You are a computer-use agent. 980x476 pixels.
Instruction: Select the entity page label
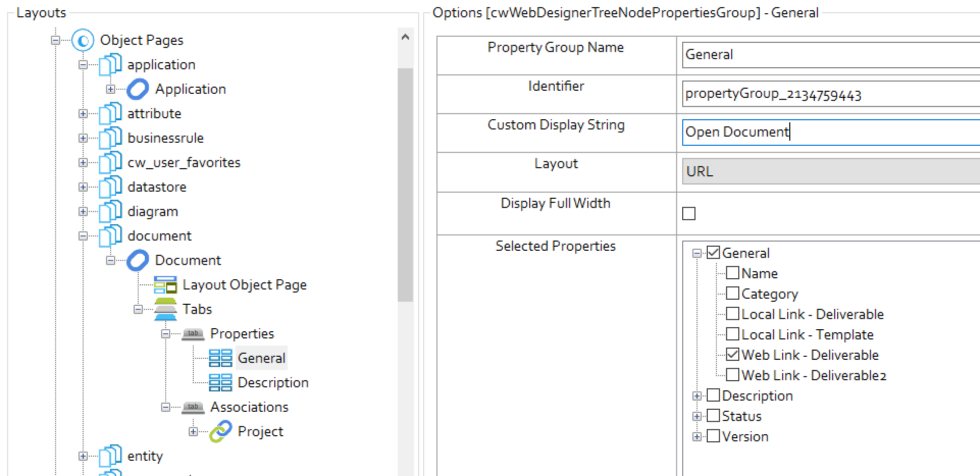[x=145, y=456]
